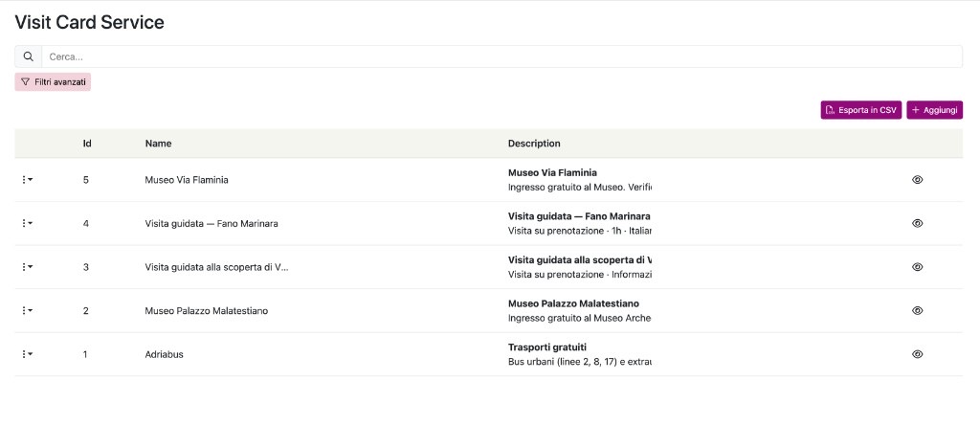The image size is (980, 425).
Task: Open three-dot menu for row Id 3
Action: tap(27, 267)
